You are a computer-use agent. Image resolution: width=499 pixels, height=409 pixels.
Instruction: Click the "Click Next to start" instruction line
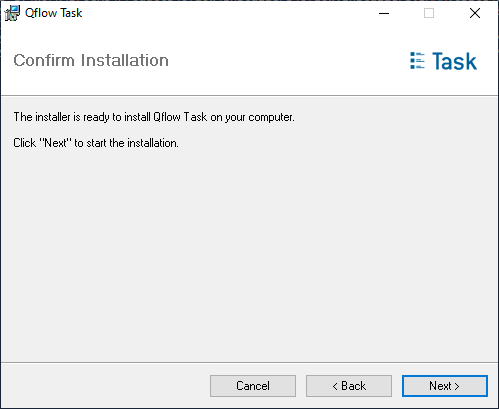coord(96,143)
